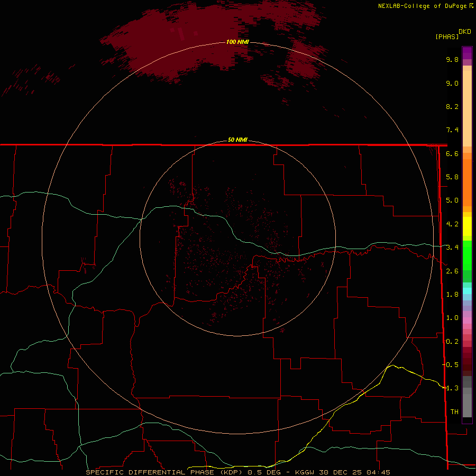Select the 1.8 scale value
The image size is (476, 476).
[x=452, y=295]
